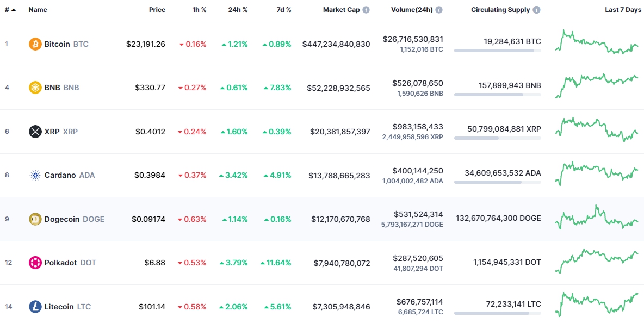Click XRP circulating supply progress bar
644x323 pixels.
pos(497,138)
